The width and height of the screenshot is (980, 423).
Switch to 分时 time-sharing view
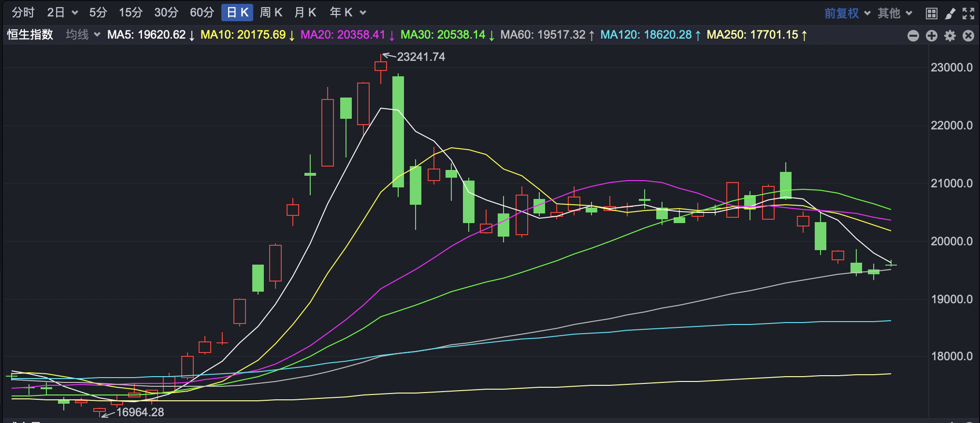pyautogui.click(x=23, y=13)
